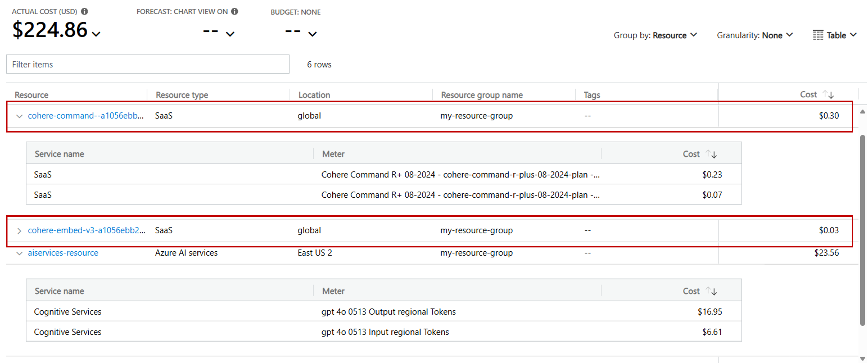Click the Cost sort arrows in the aiservices meter table
Screen dimensions: 868x363
712,291
